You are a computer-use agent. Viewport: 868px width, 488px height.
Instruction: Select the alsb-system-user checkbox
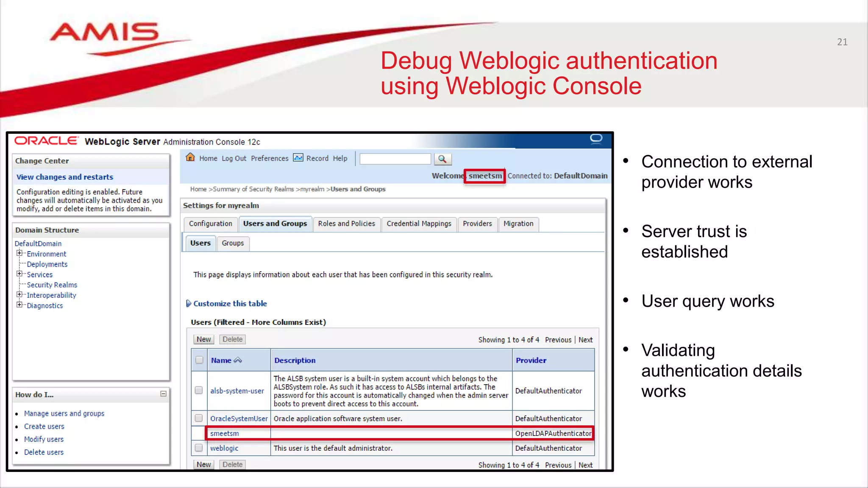point(199,390)
